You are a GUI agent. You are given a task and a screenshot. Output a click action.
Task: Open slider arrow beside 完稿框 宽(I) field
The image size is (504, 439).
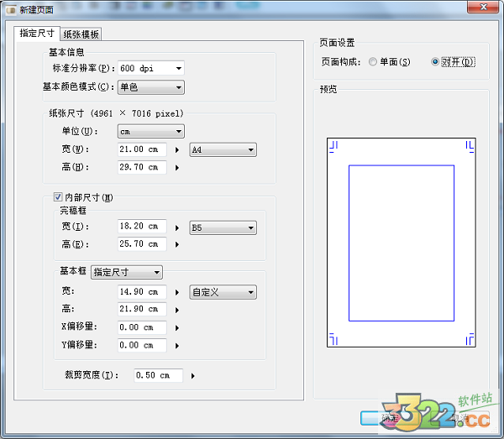[x=177, y=228]
